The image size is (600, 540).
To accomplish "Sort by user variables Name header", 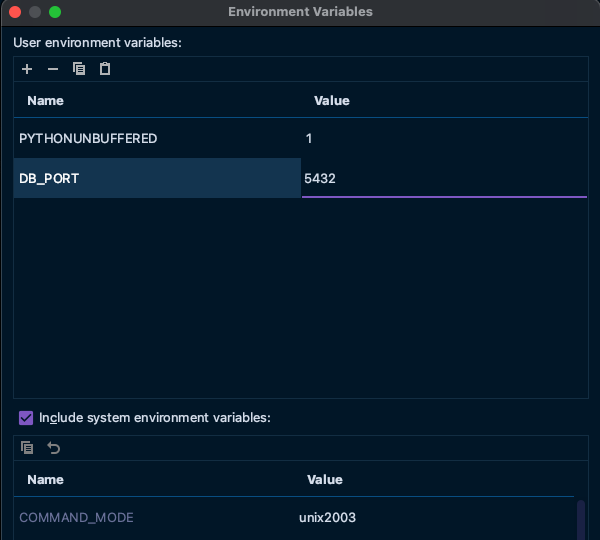I will 45,101.
